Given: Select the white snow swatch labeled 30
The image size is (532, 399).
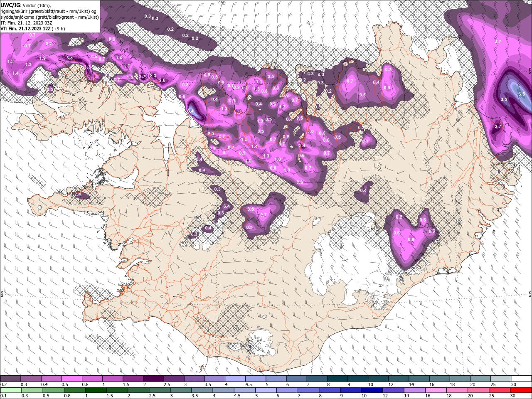Looking at the screenshot, I should pos(522,379).
